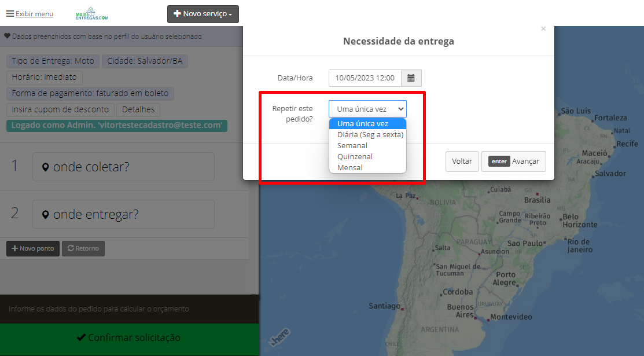Click the 'Tipo de Entrega: Moto' tag
The image size is (644, 356).
(53, 61)
